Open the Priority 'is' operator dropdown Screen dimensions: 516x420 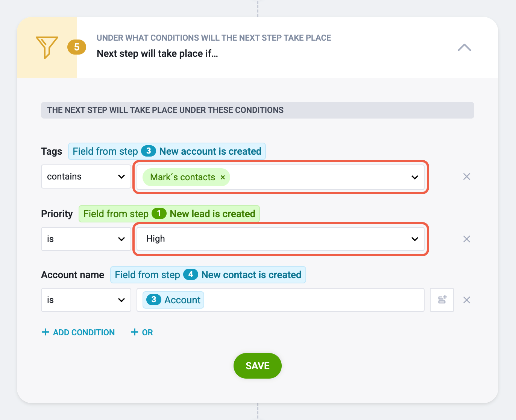click(86, 239)
